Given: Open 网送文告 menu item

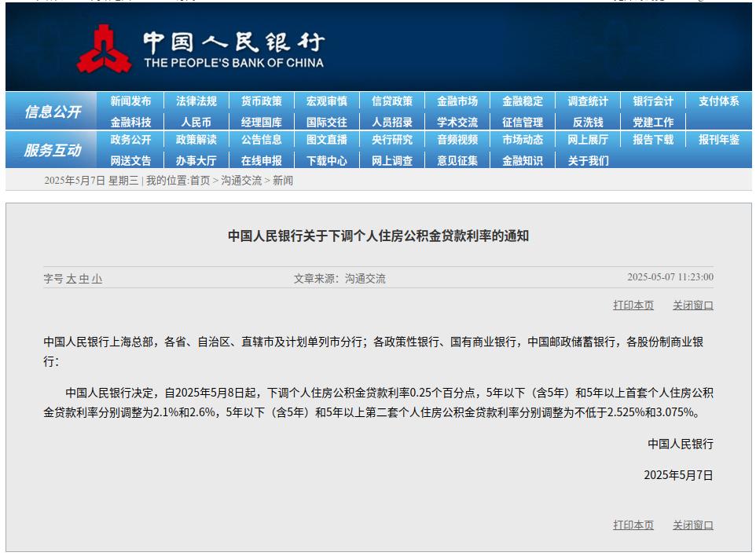Looking at the screenshot, I should tap(130, 160).
